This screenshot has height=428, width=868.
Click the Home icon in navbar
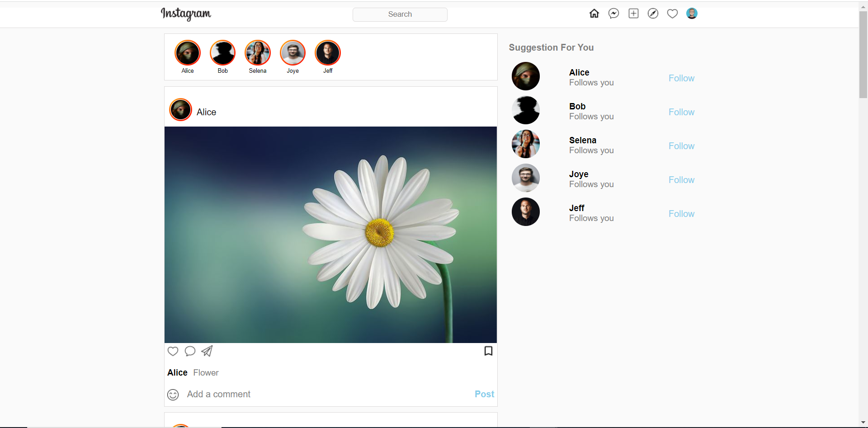pos(594,14)
